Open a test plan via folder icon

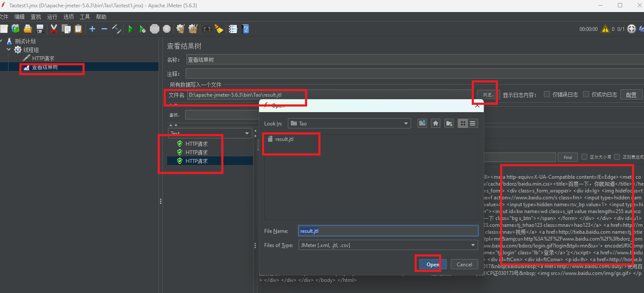tap(28, 29)
